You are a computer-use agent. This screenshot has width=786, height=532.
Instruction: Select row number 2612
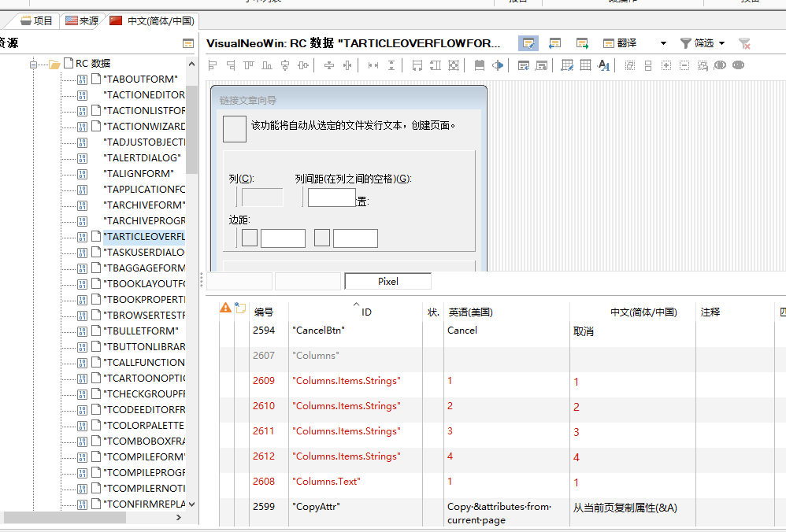(264, 456)
